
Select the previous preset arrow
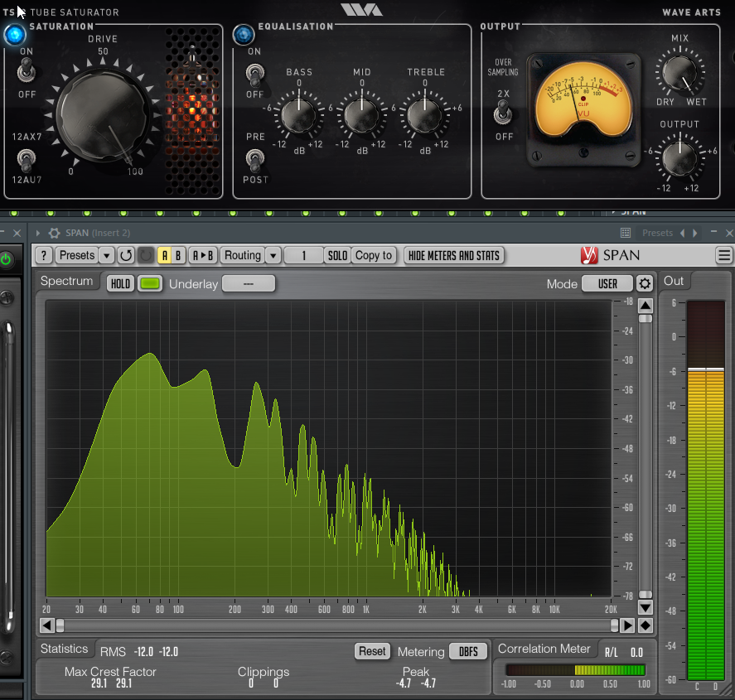[x=683, y=233]
